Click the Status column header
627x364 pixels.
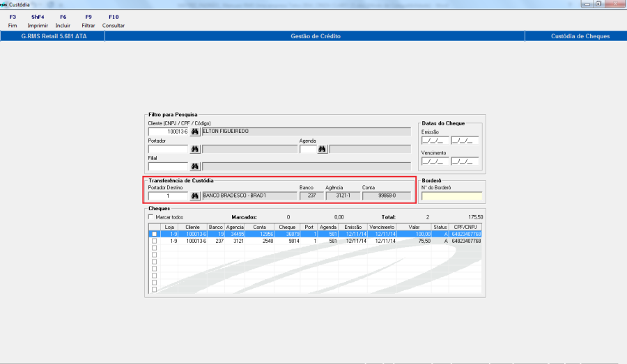[x=440, y=227]
